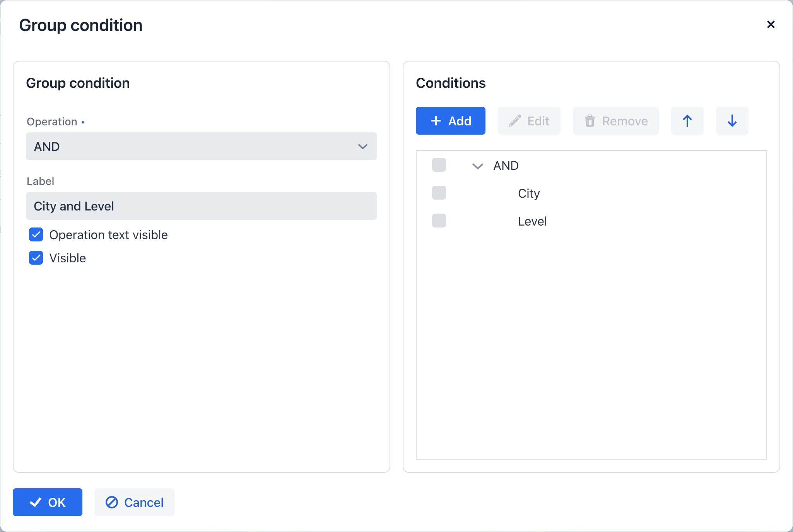Check the Level condition checkbox
The width and height of the screenshot is (793, 532).
(439, 221)
